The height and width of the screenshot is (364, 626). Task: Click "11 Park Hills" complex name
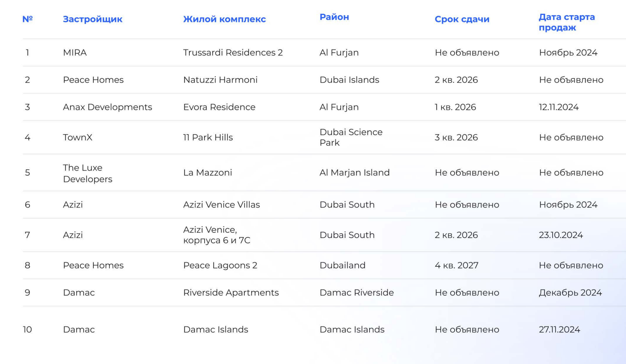[208, 137]
